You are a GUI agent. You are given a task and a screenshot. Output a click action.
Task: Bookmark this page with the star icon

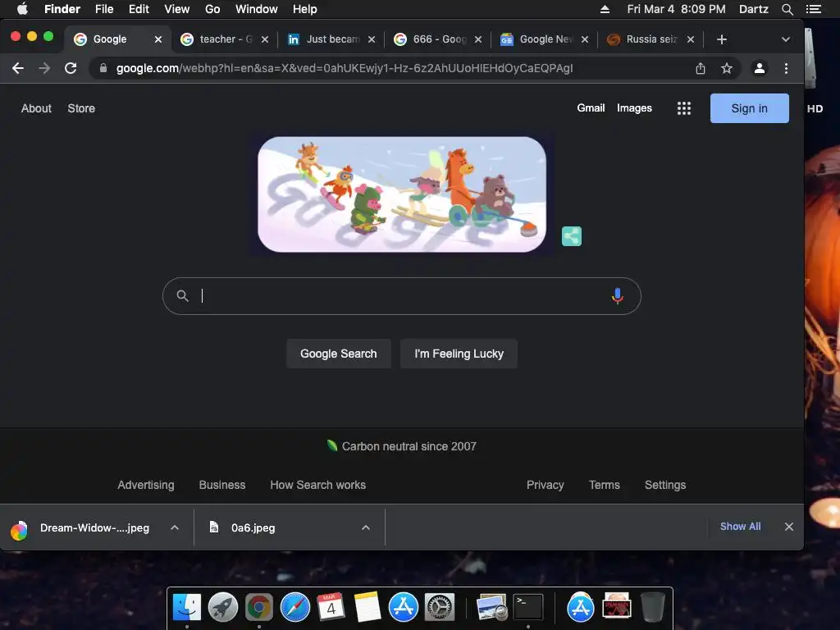coord(727,68)
